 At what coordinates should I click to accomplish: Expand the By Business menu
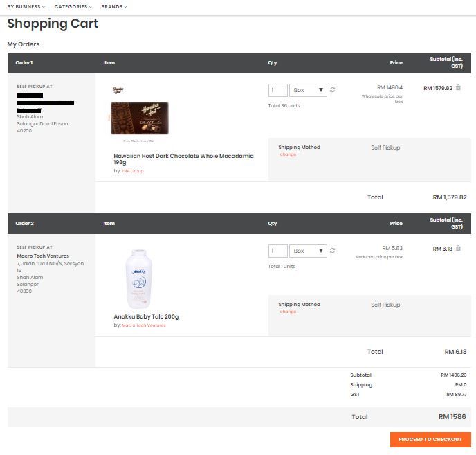tap(26, 7)
